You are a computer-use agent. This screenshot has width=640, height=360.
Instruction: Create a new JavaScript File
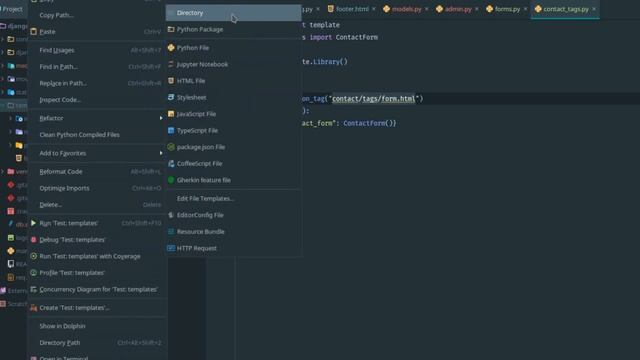click(233, 114)
